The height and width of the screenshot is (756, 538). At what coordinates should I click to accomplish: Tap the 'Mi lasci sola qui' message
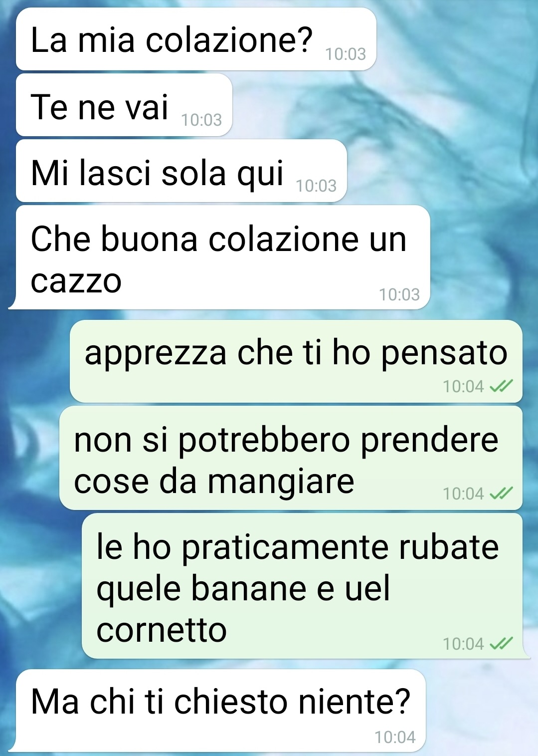click(x=181, y=171)
